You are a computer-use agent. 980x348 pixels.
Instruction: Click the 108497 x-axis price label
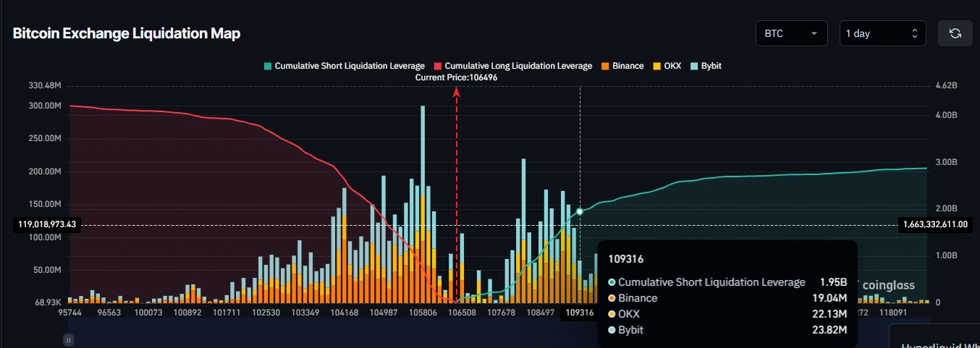(540, 313)
